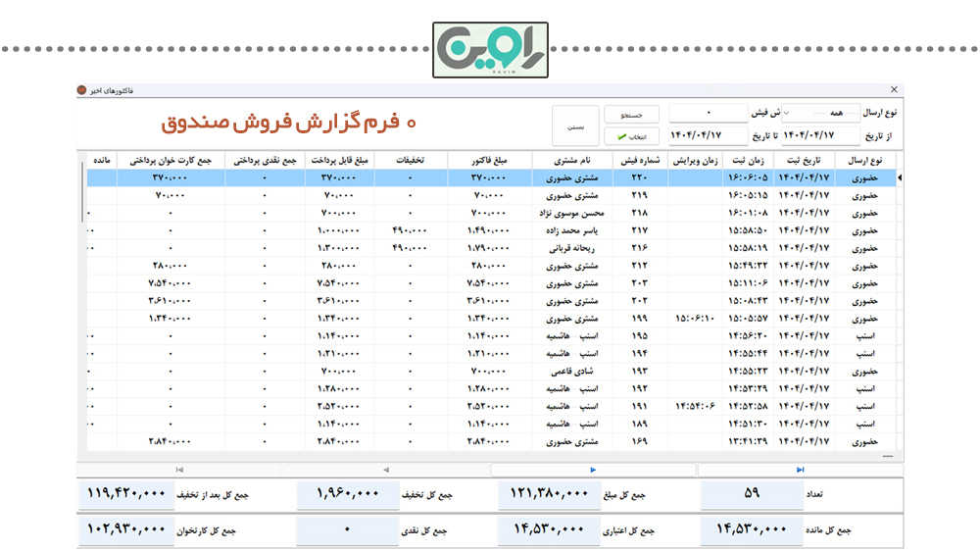The width and height of the screenshot is (980, 551).
Task: Click the بستن close button
Action: (576, 126)
